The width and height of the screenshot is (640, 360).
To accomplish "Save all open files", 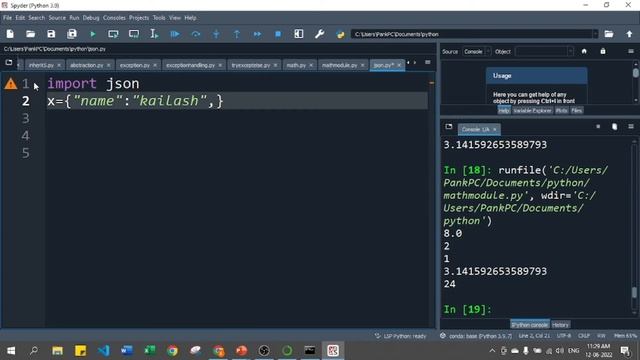I will pyautogui.click(x=72, y=34).
